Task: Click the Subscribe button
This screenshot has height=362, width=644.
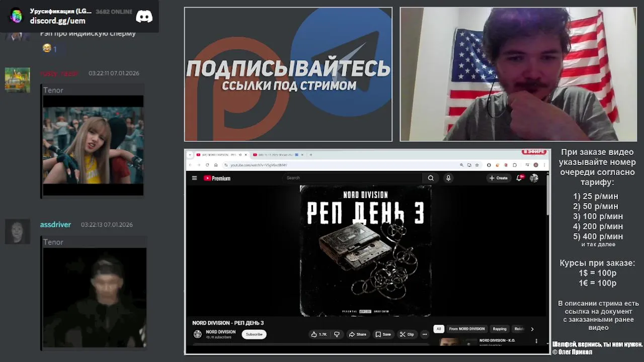Action: click(254, 334)
